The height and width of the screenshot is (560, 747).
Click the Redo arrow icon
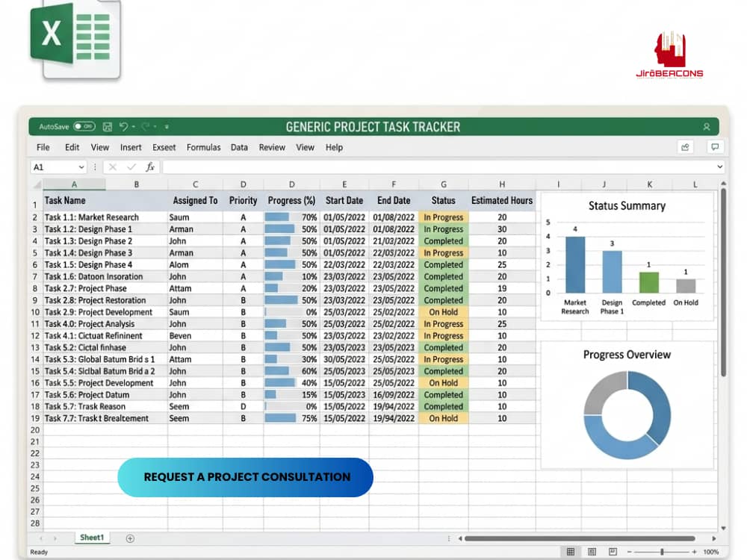pyautogui.click(x=146, y=126)
